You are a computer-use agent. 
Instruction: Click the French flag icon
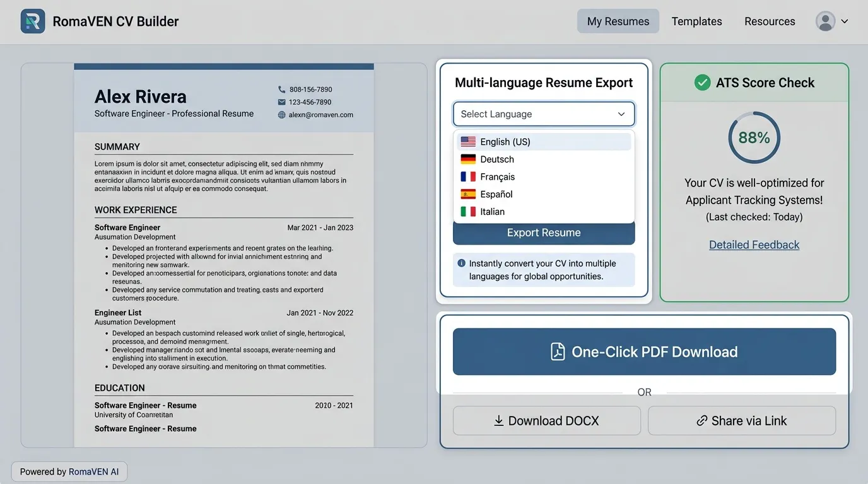click(x=468, y=177)
